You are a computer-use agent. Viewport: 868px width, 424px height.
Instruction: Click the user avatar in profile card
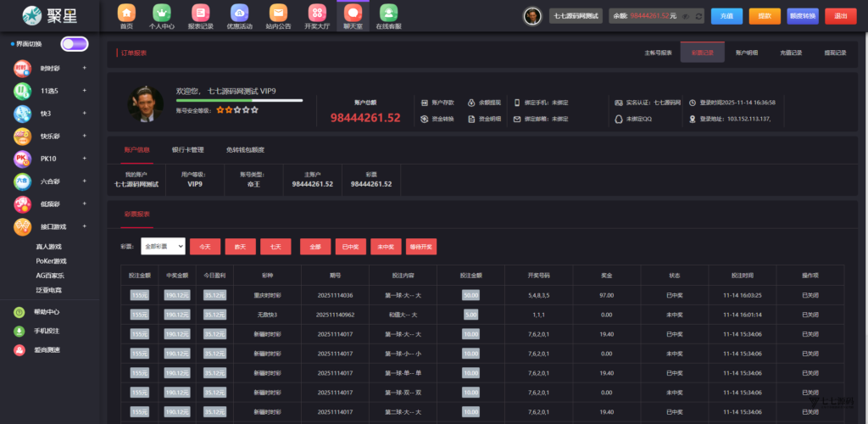pyautogui.click(x=145, y=103)
